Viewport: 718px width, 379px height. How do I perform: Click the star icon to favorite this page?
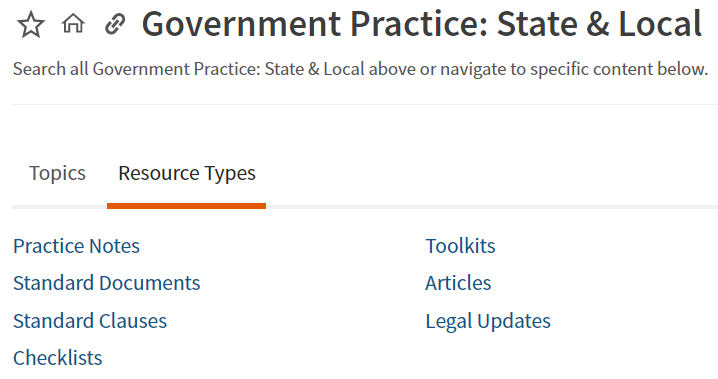tap(31, 25)
